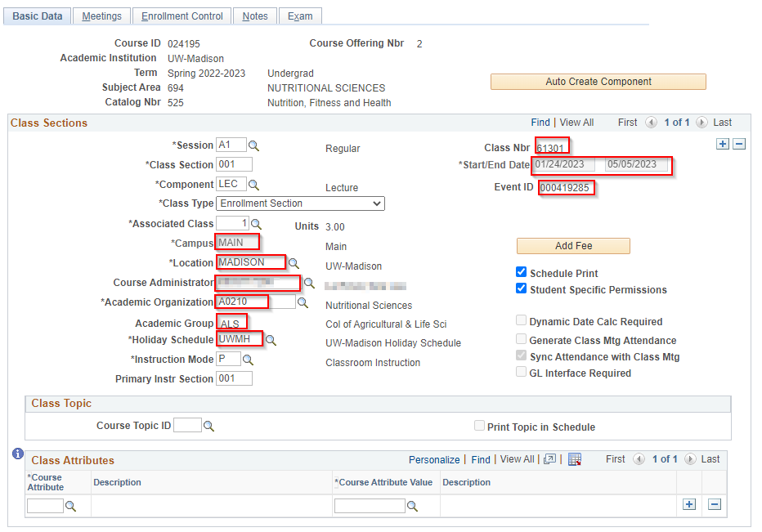Image resolution: width=762 pixels, height=532 pixels.
Task: Open the Exam tab
Action: pyautogui.click(x=300, y=16)
